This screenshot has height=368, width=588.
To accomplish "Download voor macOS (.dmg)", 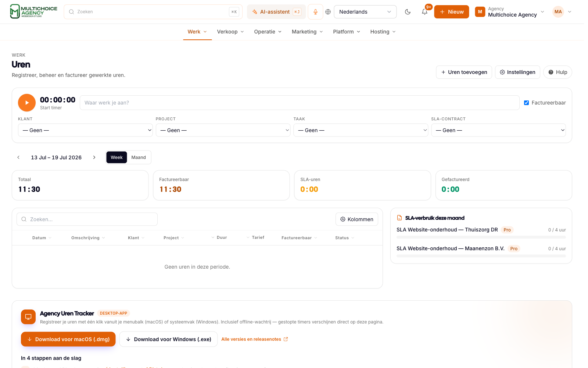I will (68, 339).
